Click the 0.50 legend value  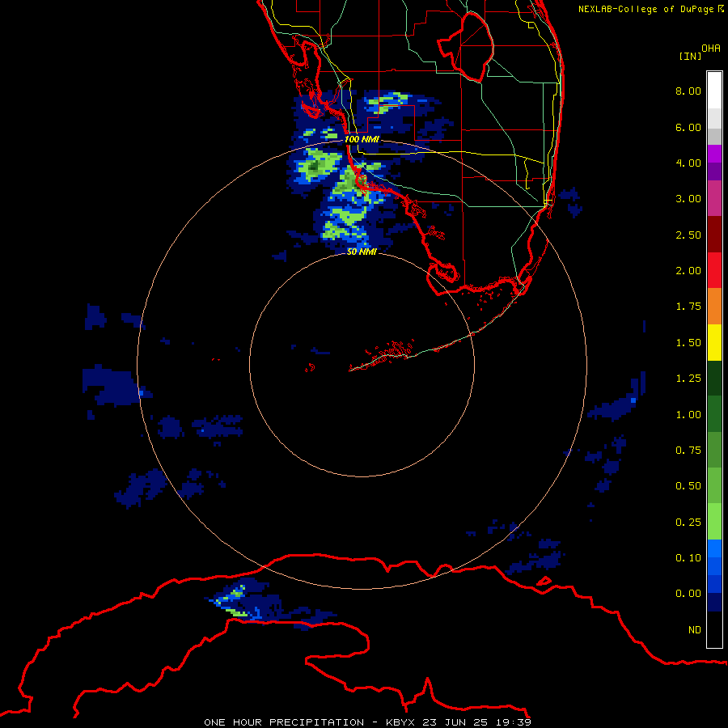click(688, 486)
